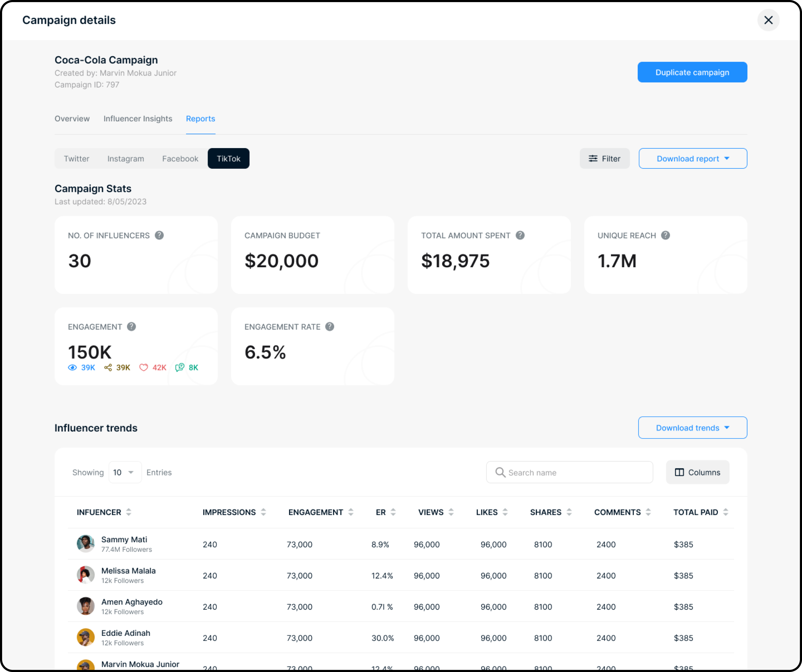Click Sammy Mati's profile avatar
The image size is (802, 672).
(x=85, y=544)
